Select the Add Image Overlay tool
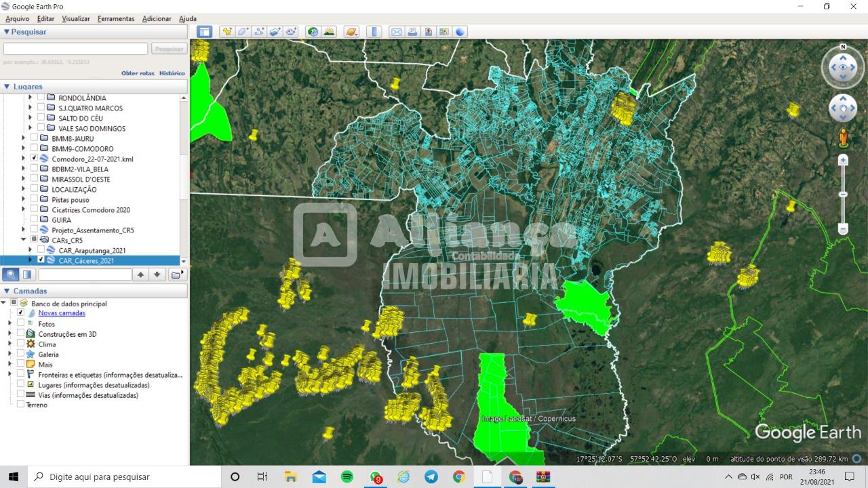Screen dimensions: 868x488 coord(275,31)
